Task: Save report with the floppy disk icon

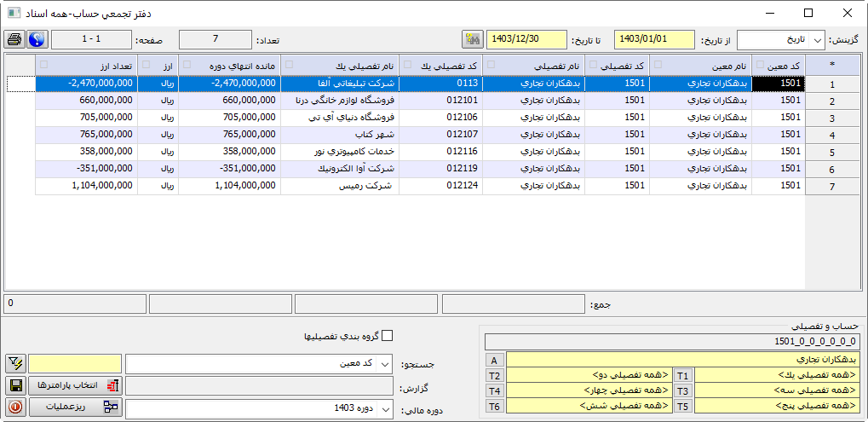Action: point(15,385)
